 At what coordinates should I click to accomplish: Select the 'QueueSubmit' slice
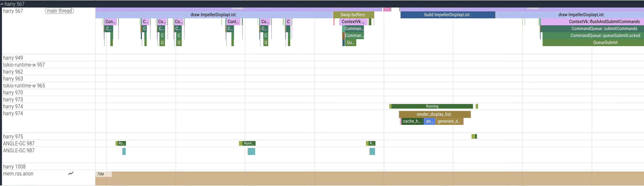593,43
